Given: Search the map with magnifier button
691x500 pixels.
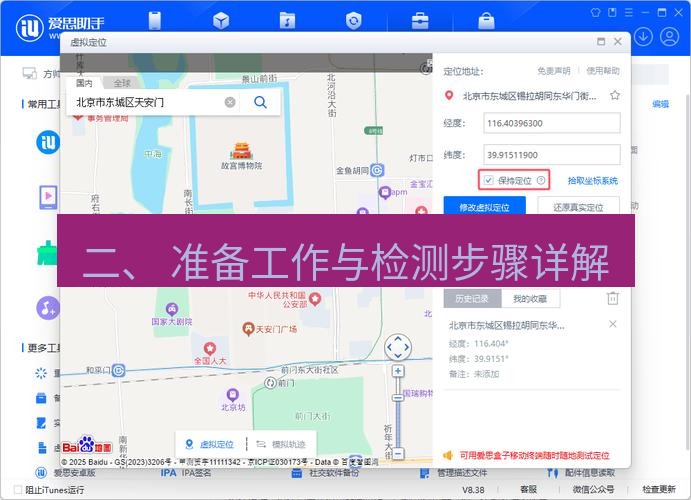Looking at the screenshot, I should (x=260, y=102).
